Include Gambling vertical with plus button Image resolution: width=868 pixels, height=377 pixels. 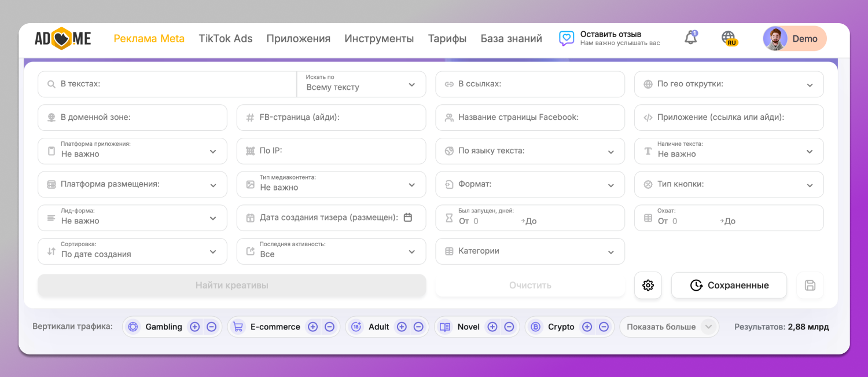coord(195,327)
